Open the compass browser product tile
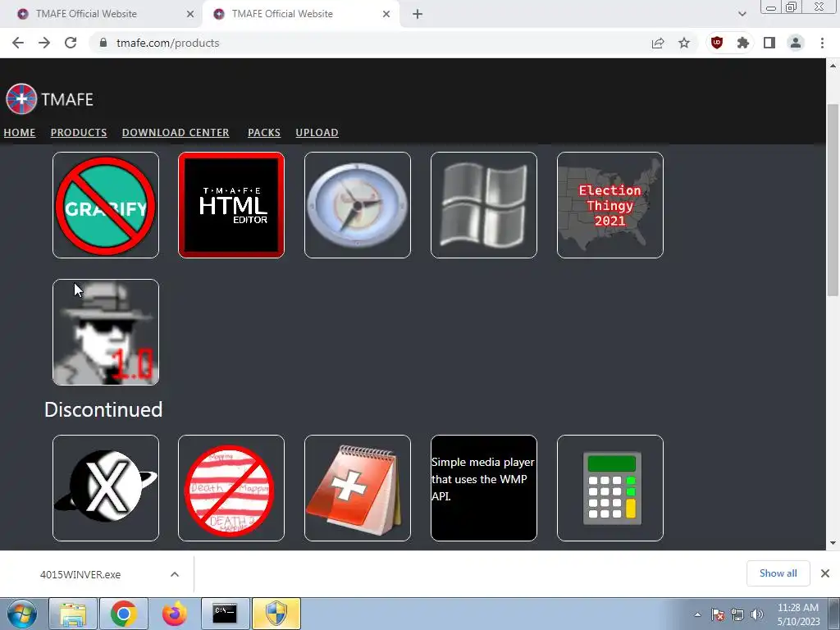Screen dimensions: 840x630 click(358, 205)
